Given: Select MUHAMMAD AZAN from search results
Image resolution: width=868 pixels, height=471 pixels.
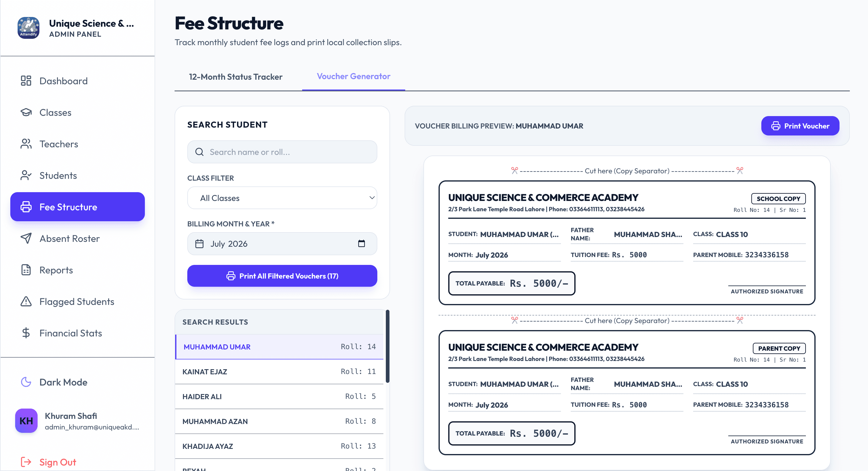Looking at the screenshot, I should (279, 421).
